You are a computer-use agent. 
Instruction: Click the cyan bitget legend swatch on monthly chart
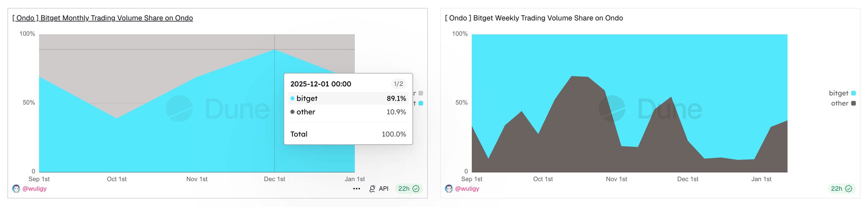click(420, 103)
